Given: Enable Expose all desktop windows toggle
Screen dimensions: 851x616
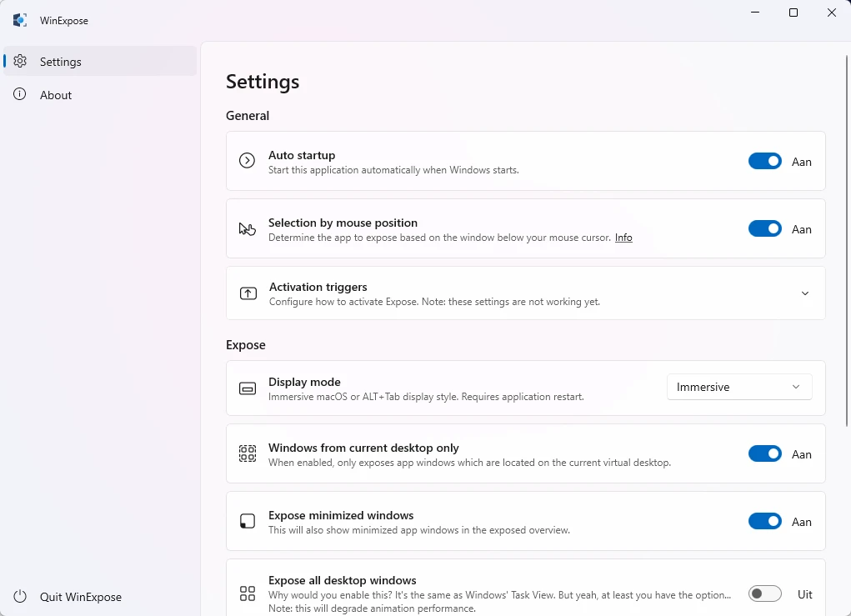Looking at the screenshot, I should pyautogui.click(x=764, y=593).
